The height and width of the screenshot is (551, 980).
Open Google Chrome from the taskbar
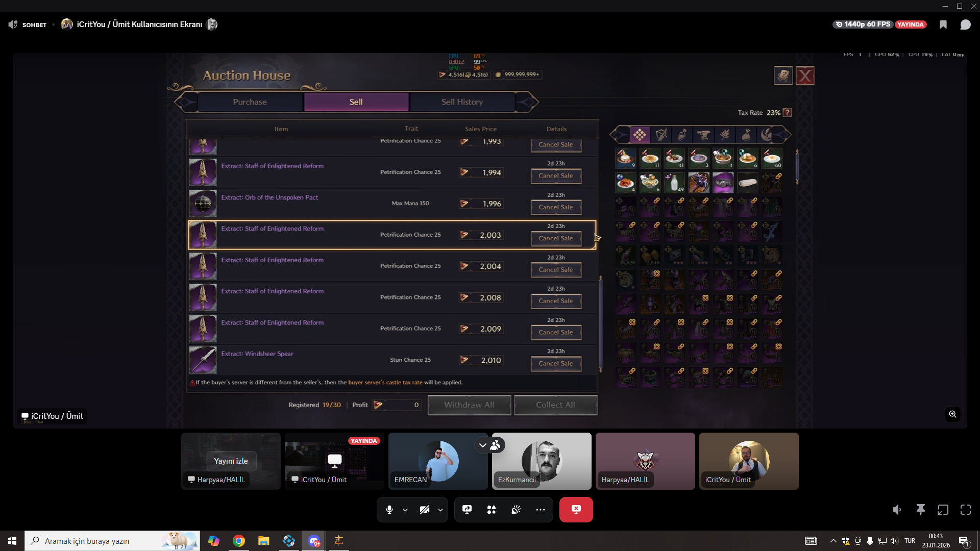(239, 541)
